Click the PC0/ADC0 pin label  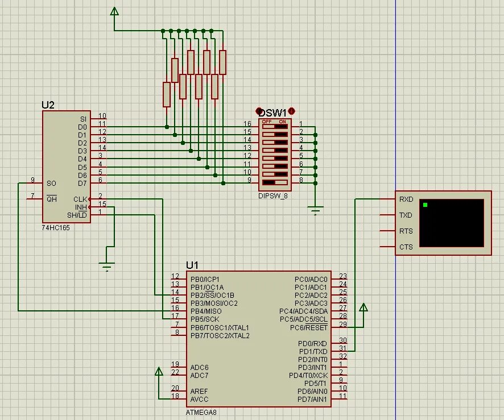click(x=311, y=280)
